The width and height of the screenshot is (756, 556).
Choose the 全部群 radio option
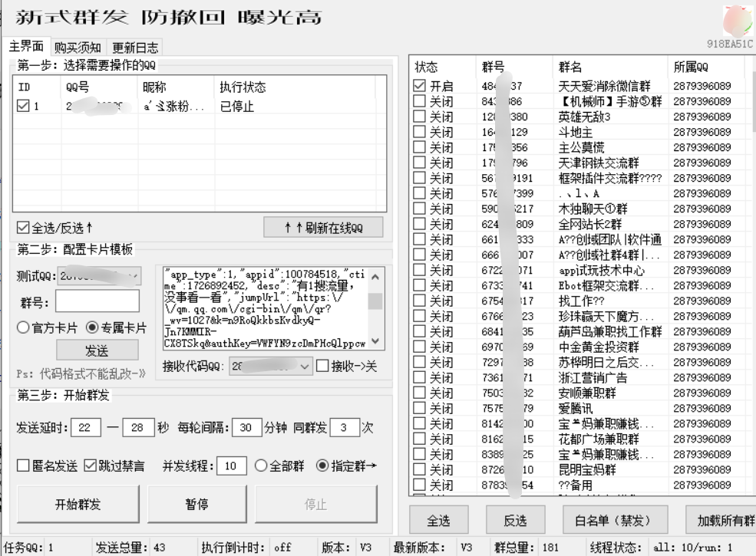[261, 466]
